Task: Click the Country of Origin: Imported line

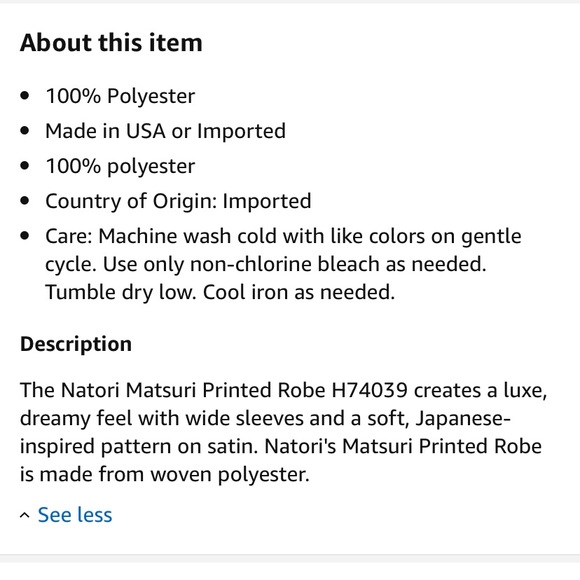Action: [x=178, y=201]
